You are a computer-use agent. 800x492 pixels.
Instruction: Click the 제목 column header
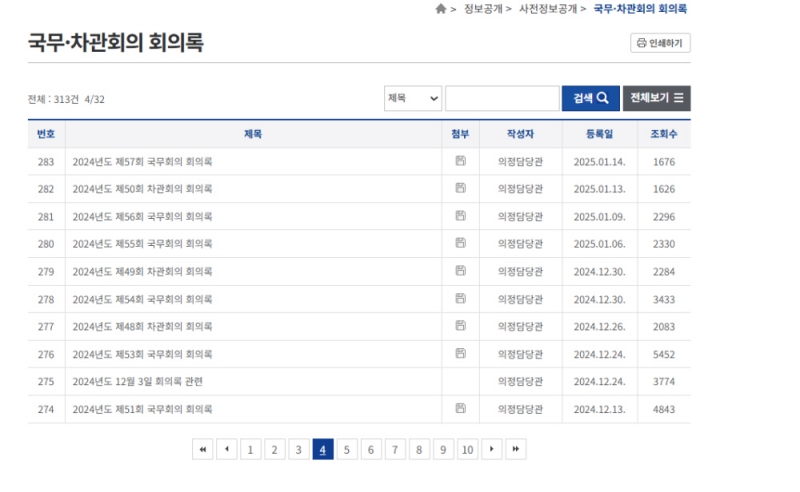(253, 134)
